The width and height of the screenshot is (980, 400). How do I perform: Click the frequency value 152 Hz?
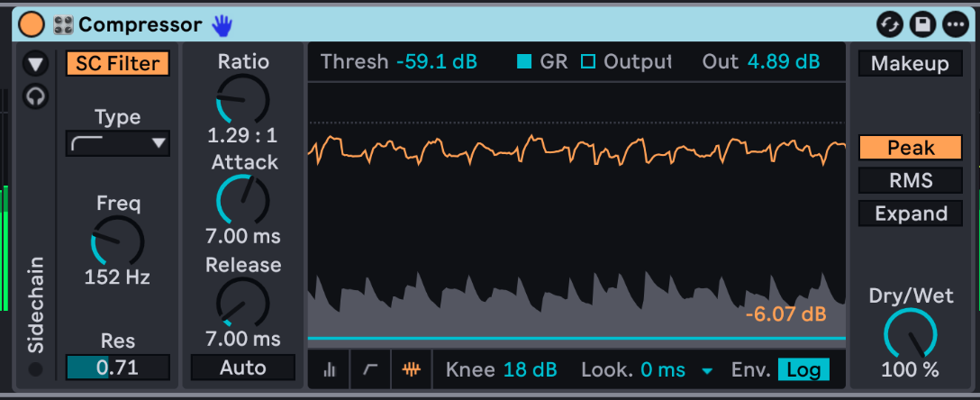click(x=117, y=277)
